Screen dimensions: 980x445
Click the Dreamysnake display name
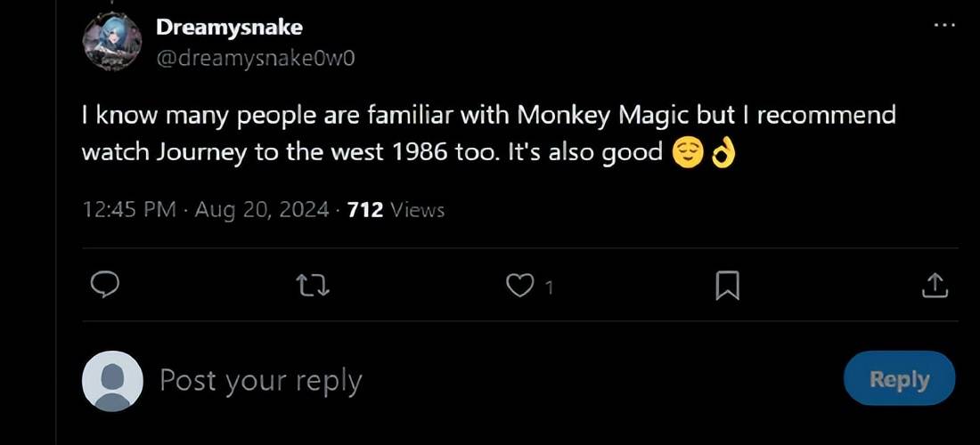click(x=229, y=28)
